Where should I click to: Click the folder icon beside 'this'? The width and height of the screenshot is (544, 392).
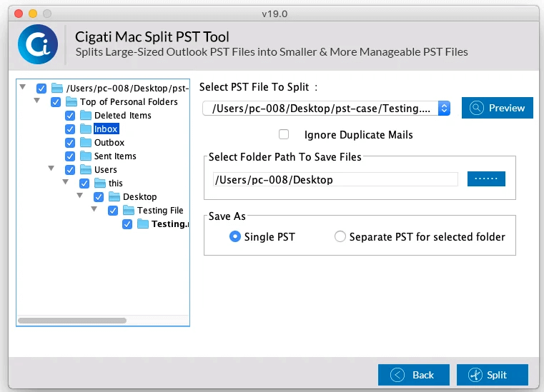[x=100, y=183]
